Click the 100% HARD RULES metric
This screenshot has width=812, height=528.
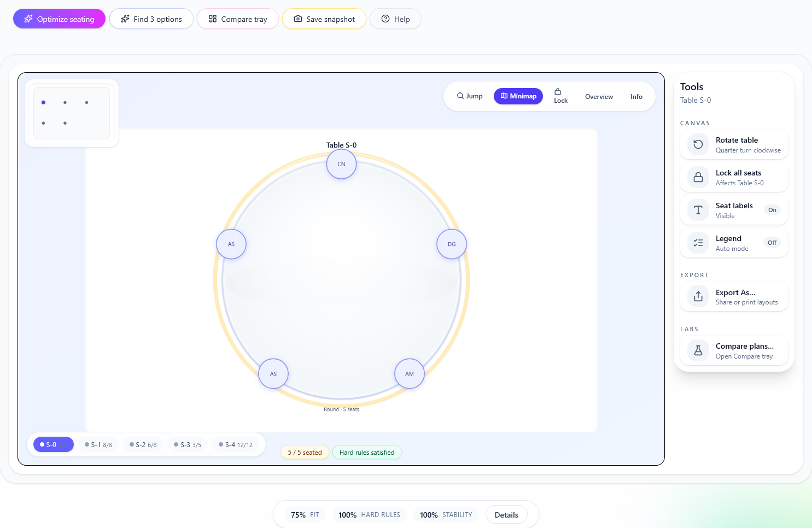pyautogui.click(x=369, y=515)
